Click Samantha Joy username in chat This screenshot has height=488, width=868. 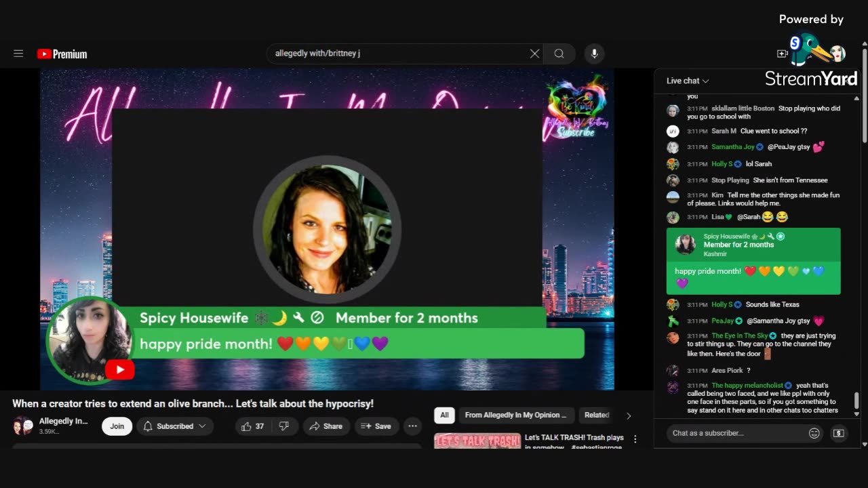tap(732, 147)
